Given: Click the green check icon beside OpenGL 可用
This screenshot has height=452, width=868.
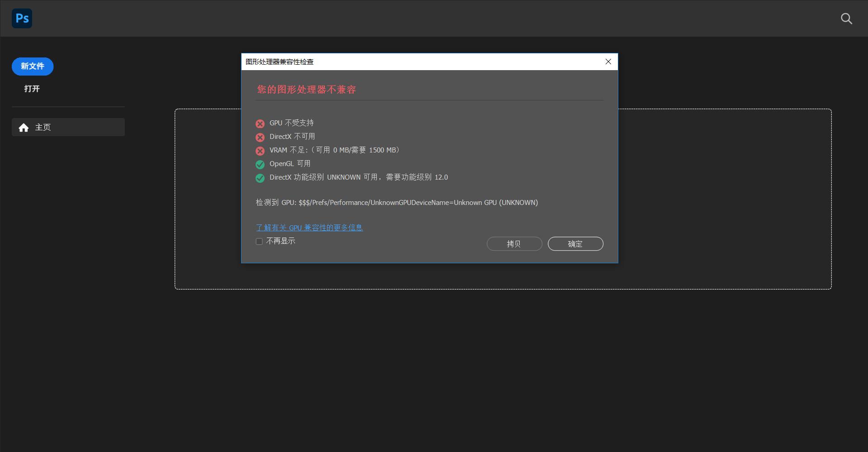Looking at the screenshot, I should (260, 164).
